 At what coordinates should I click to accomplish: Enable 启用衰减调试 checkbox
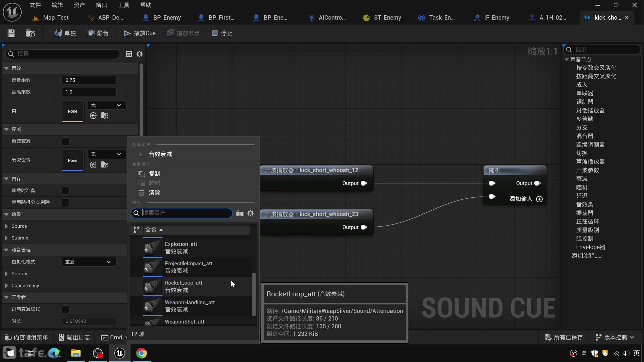pos(66,309)
